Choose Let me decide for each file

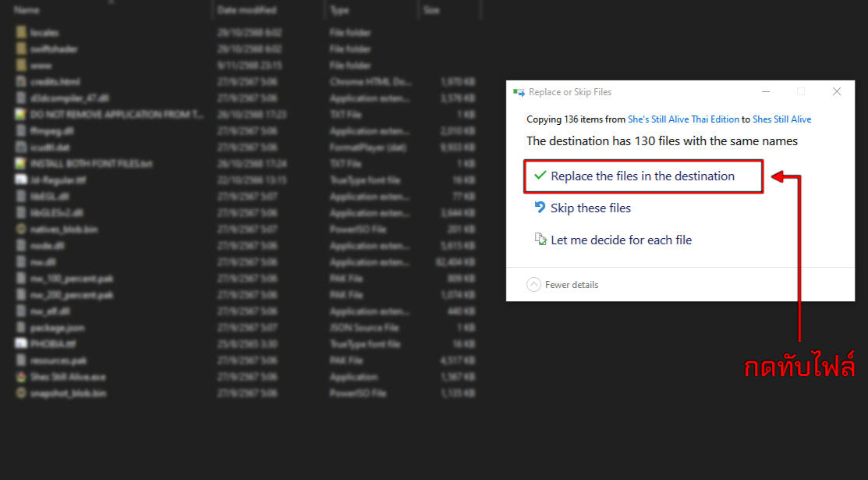coord(621,240)
